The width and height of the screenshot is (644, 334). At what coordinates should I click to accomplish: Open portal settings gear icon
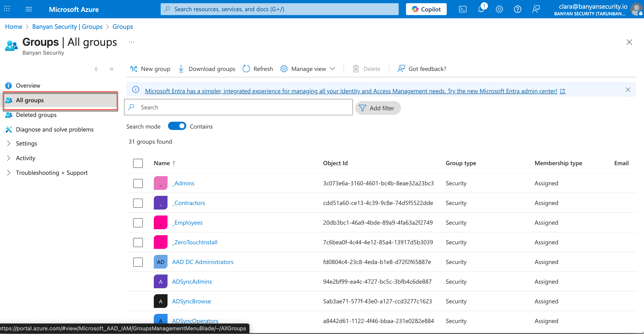tap(499, 9)
